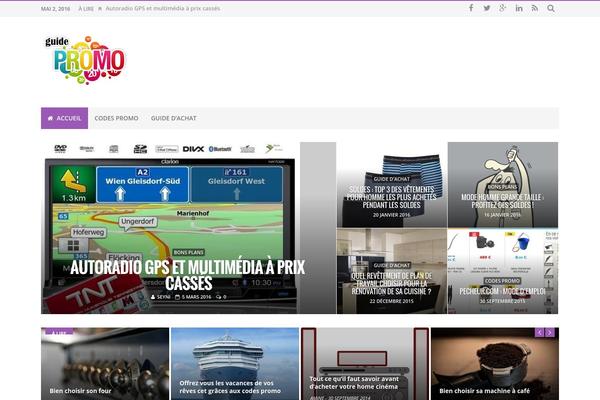Open Mode homme grande taille article

502,201
